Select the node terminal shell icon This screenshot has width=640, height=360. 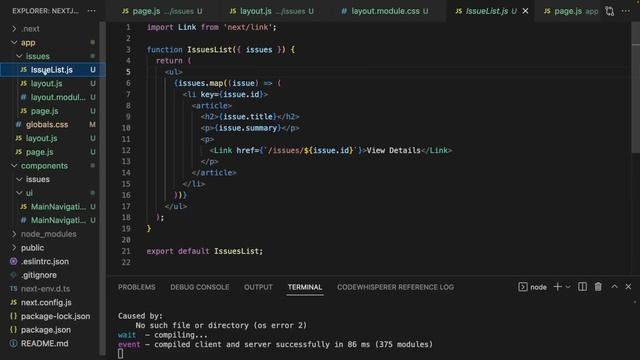[522, 287]
